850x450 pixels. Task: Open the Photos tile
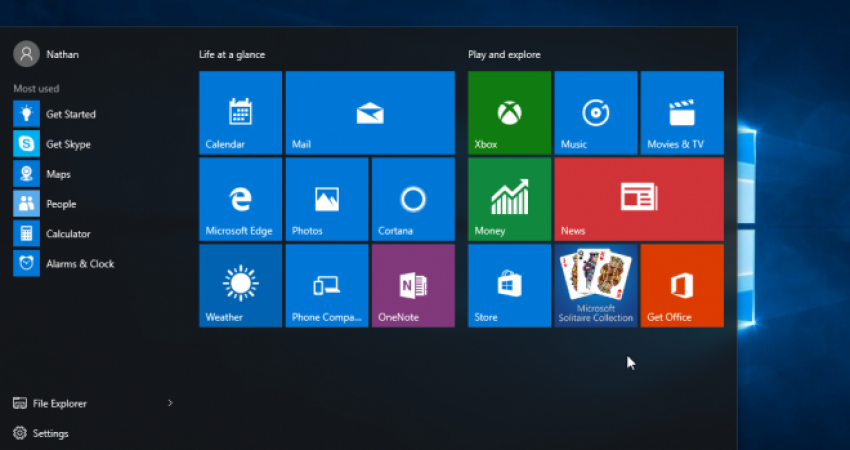tap(327, 199)
